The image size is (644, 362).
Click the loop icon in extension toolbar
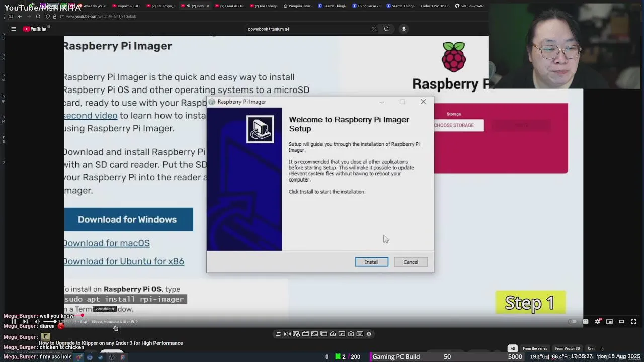[x=278, y=334]
